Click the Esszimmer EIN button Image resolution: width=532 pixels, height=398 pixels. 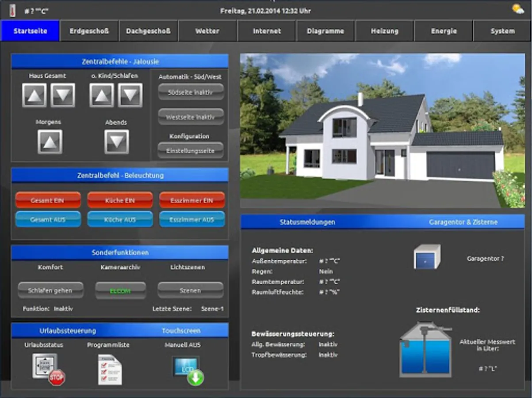[192, 200]
